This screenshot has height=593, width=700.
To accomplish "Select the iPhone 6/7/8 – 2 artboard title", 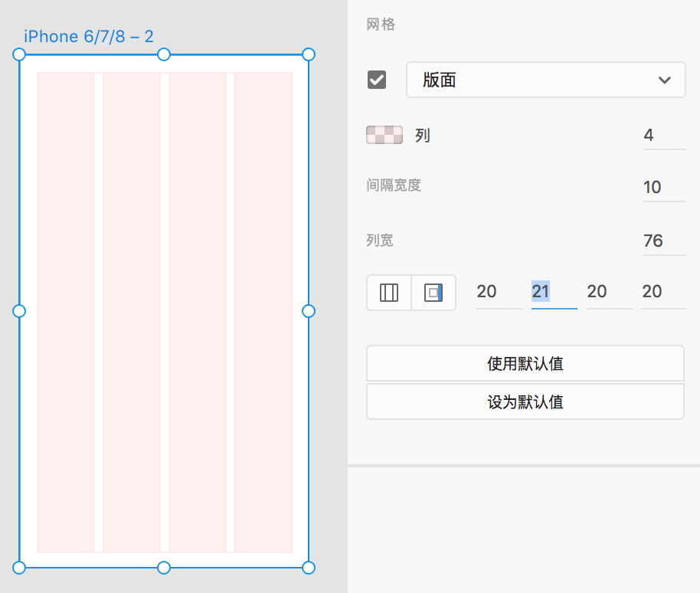I will pyautogui.click(x=89, y=36).
